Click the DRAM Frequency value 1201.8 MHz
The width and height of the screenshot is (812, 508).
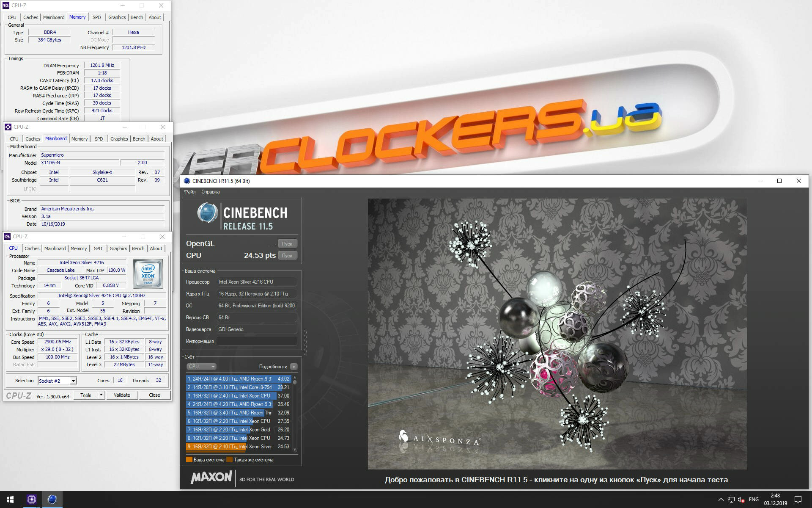(102, 66)
